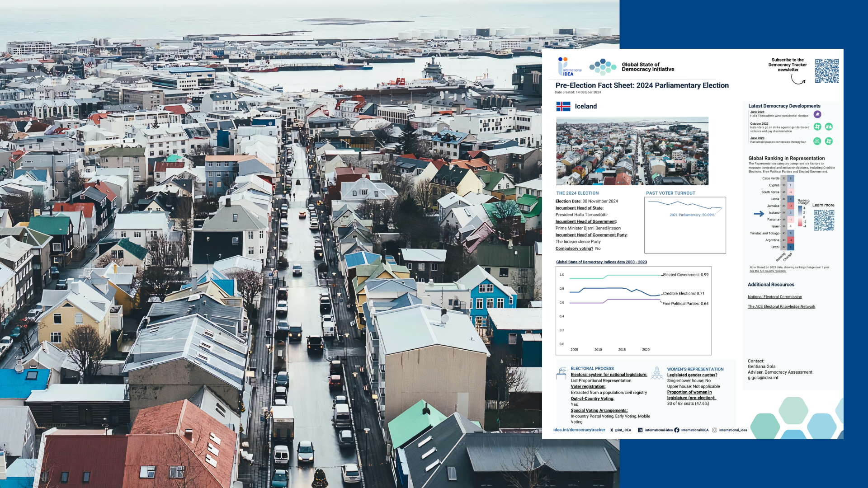868x488 pixels.
Task: Click the 'South Korea' ranking row label
Action: tap(770, 192)
